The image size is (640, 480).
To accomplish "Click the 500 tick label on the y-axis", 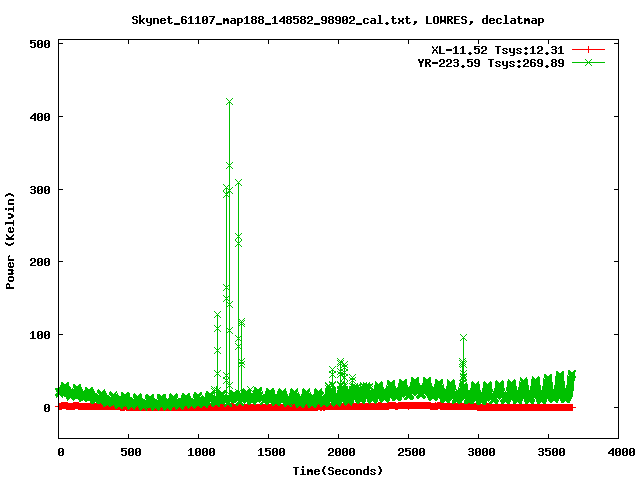I will tap(41, 44).
